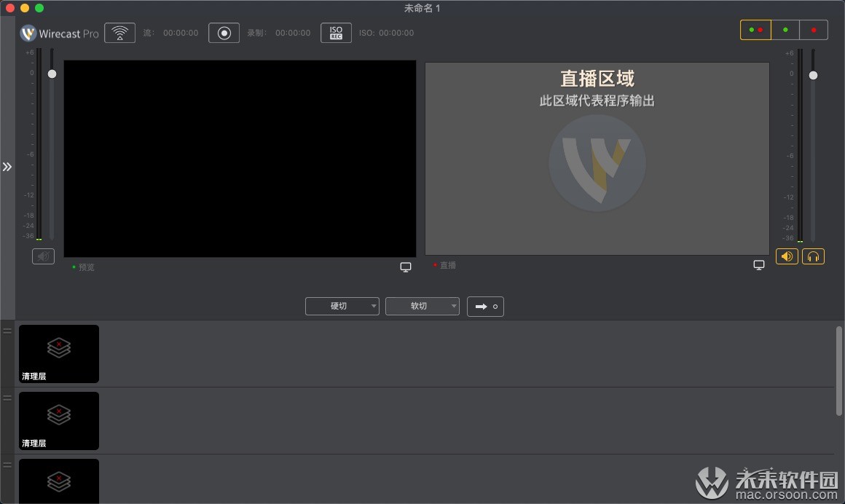Viewport: 845px width, 504px height.
Task: Open the preview fullscreen monitor icon
Action: point(405,267)
